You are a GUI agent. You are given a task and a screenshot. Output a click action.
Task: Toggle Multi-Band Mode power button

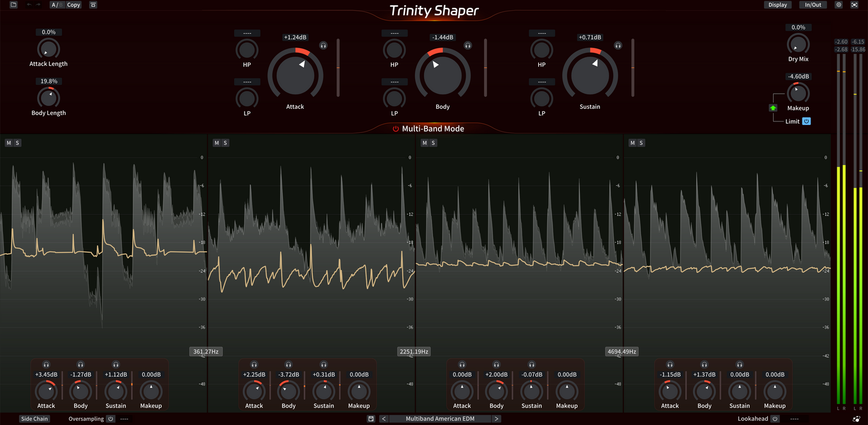[395, 128]
